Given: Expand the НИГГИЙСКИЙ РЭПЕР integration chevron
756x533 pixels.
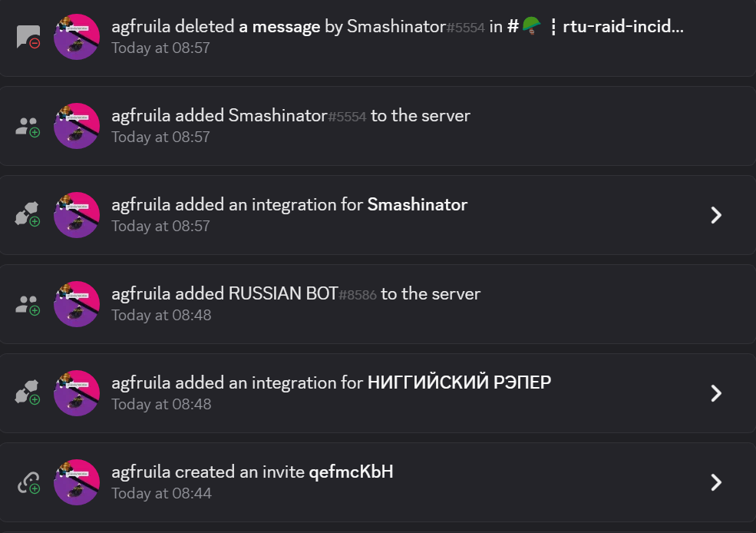Looking at the screenshot, I should 716,393.
